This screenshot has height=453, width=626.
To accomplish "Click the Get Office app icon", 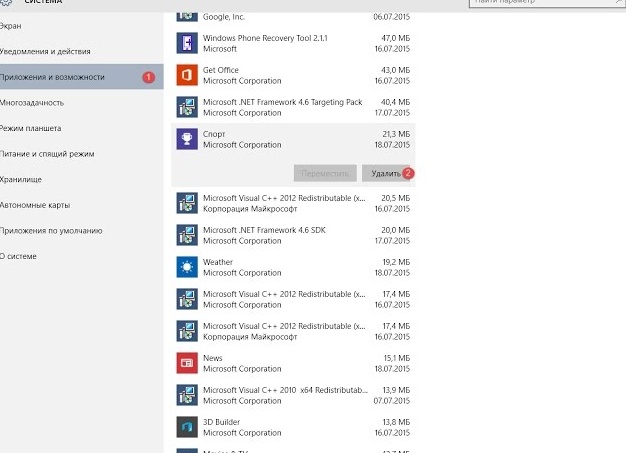I will pyautogui.click(x=187, y=75).
